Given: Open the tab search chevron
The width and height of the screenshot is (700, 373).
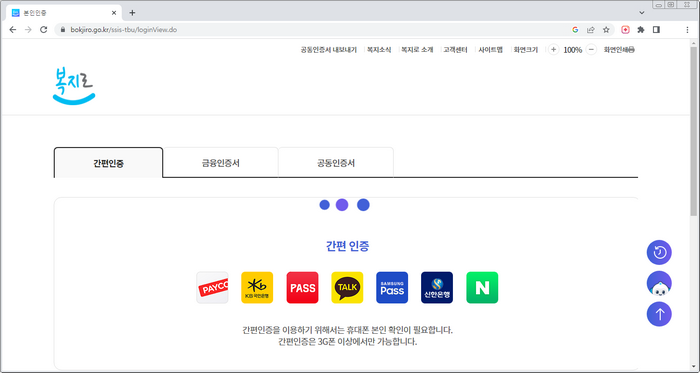Looking at the screenshot, I should 642,13.
